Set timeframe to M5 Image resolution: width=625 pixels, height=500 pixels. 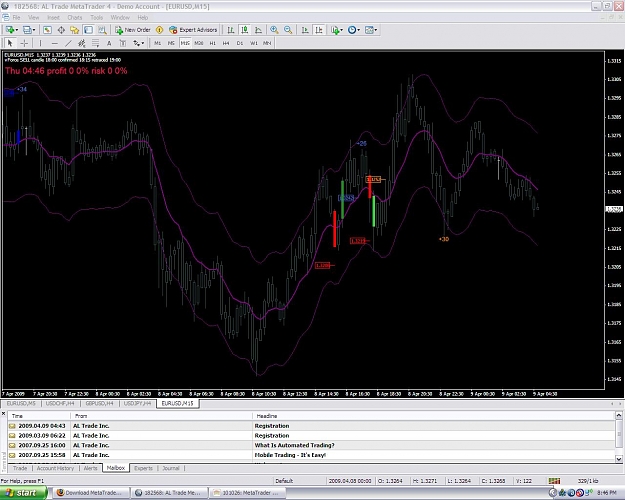point(171,43)
